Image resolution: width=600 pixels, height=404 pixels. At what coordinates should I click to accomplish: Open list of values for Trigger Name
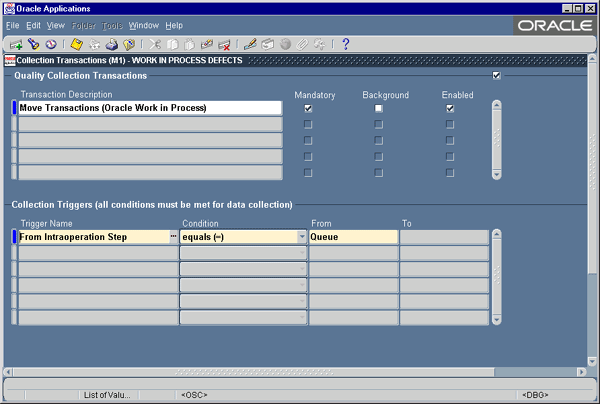pyautogui.click(x=174, y=237)
